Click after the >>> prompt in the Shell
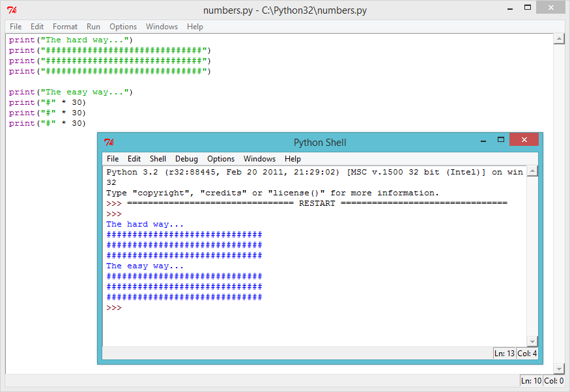Image resolution: width=570 pixels, height=392 pixels. [x=130, y=307]
